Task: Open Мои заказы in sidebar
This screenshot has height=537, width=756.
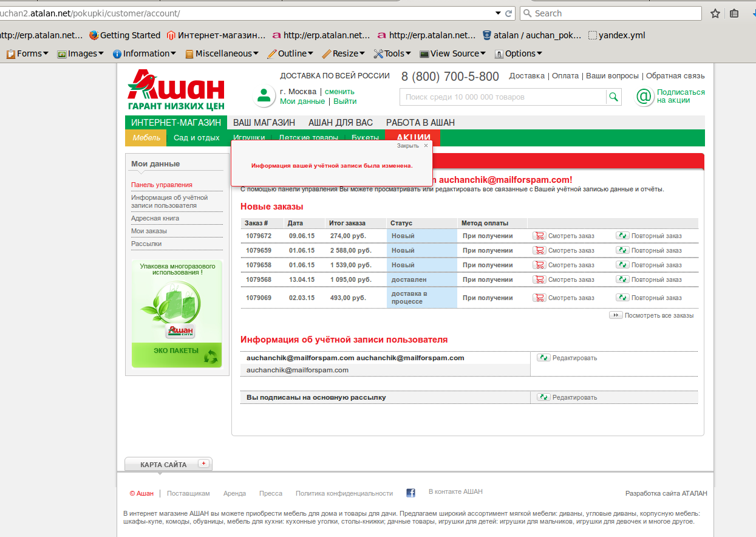Action: [149, 231]
